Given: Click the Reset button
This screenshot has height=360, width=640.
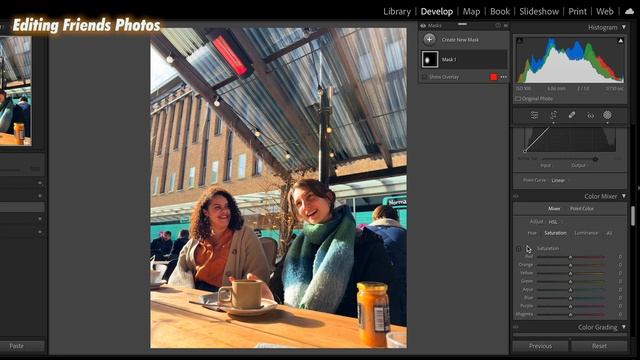Looking at the screenshot, I should coord(599,346).
